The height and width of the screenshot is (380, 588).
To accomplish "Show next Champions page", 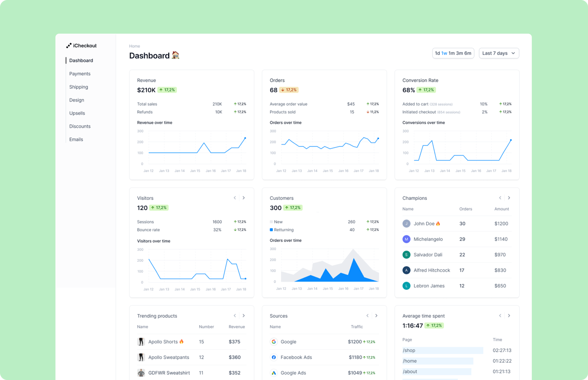I will 509,198.
